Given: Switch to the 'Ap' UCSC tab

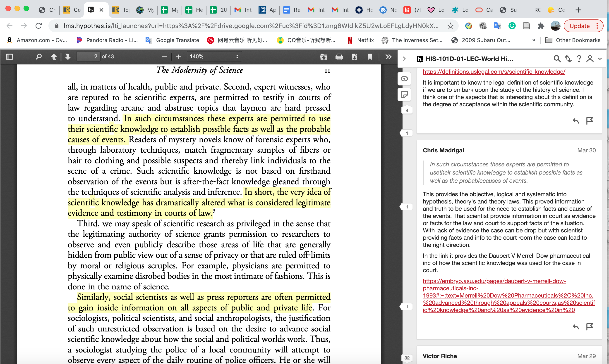Looking at the screenshot, I should 267,10.
